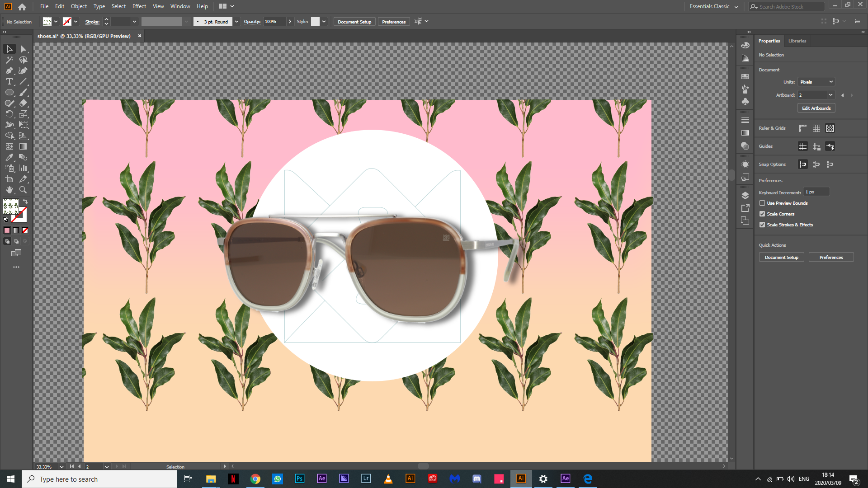
Task: Open the Essentials Classic workspace switcher
Action: pyautogui.click(x=713, y=6)
